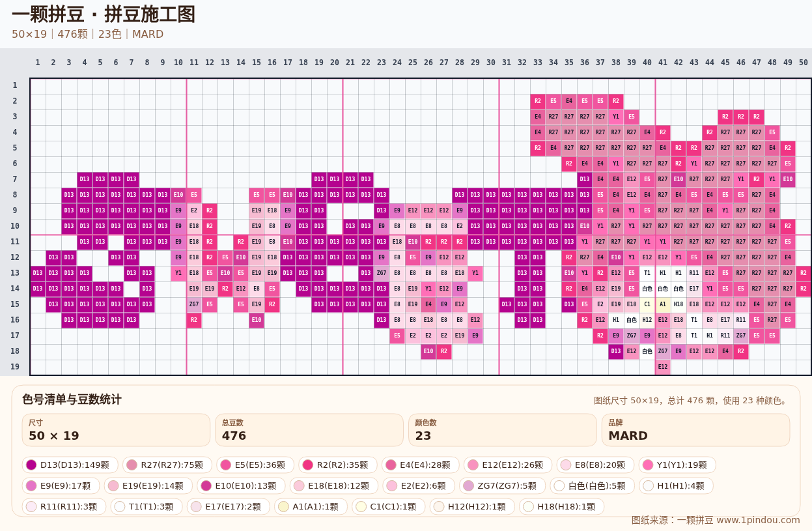Select the E19 legend chip with 14 beads

tap(148, 486)
